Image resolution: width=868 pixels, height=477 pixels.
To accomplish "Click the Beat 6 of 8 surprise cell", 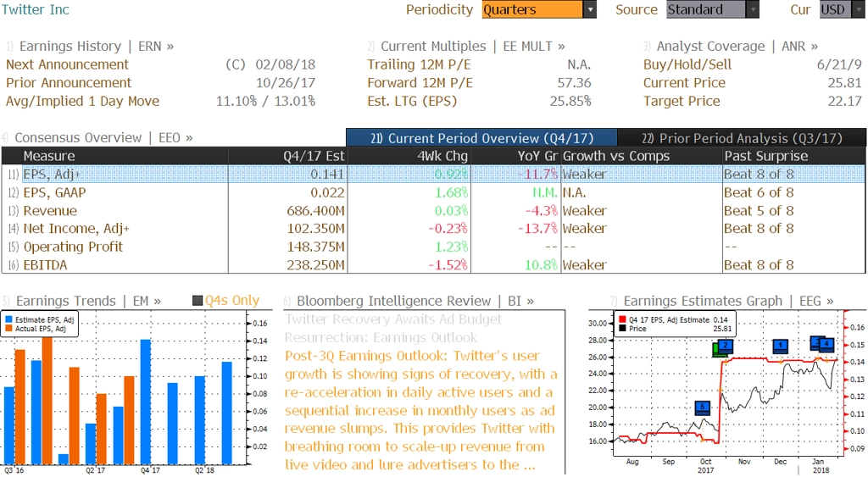I will click(x=759, y=192).
